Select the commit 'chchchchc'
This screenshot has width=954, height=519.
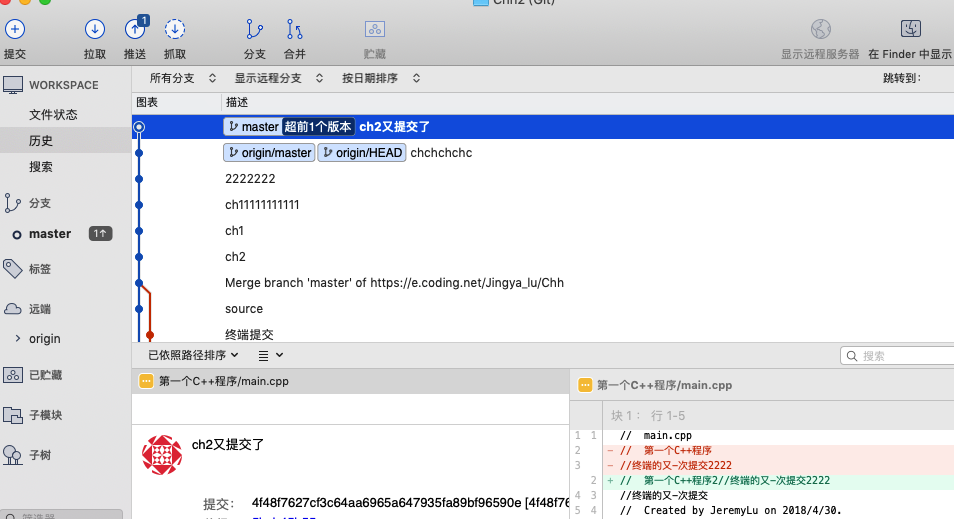coord(543,153)
